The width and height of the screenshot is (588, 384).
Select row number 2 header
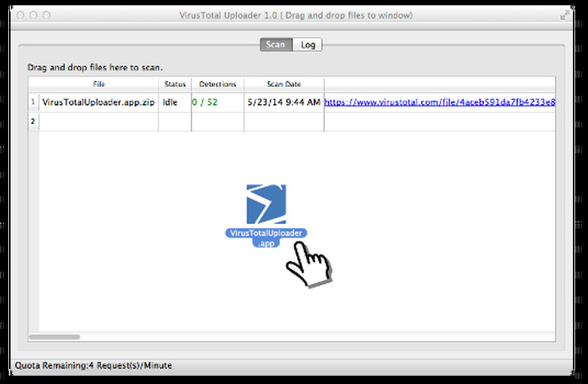click(33, 121)
